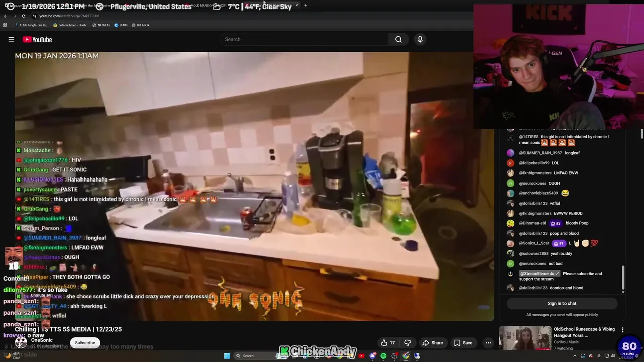Subscribe to the OneSonic channel
644x362 pixels.
[85, 343]
